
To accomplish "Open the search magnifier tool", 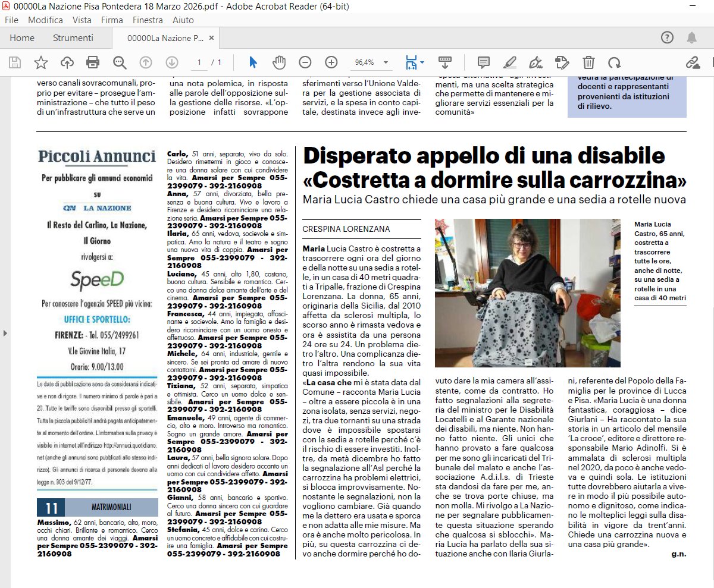I will [120, 62].
